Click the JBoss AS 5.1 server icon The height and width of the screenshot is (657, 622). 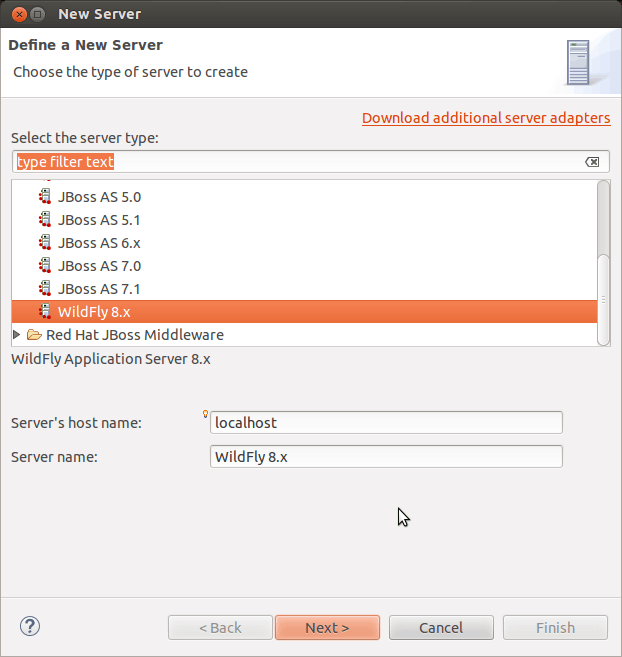pyautogui.click(x=45, y=220)
